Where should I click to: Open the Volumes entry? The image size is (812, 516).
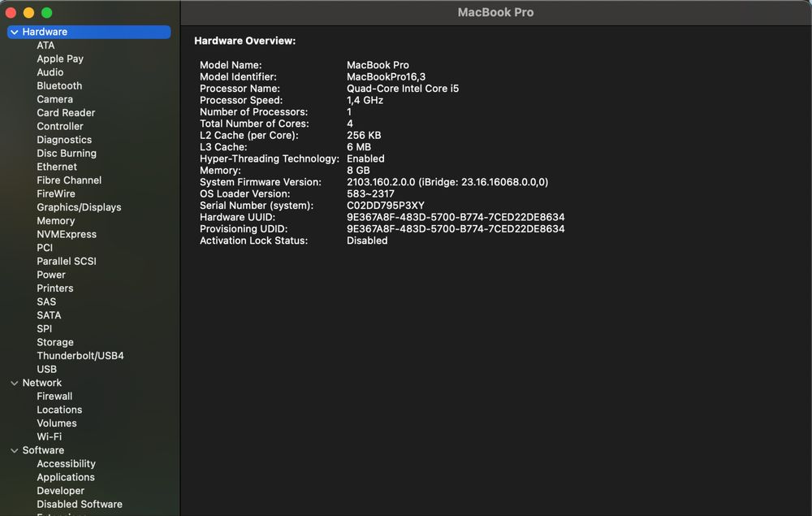coord(57,423)
